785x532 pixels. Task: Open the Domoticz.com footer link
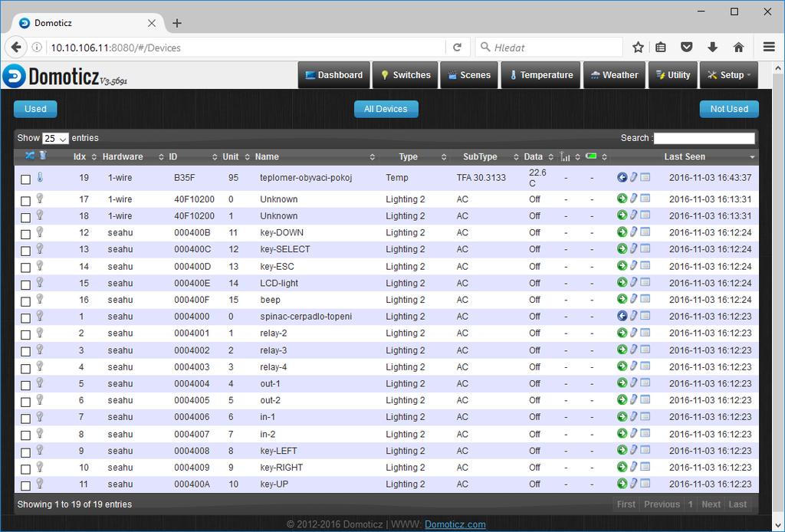point(455,524)
